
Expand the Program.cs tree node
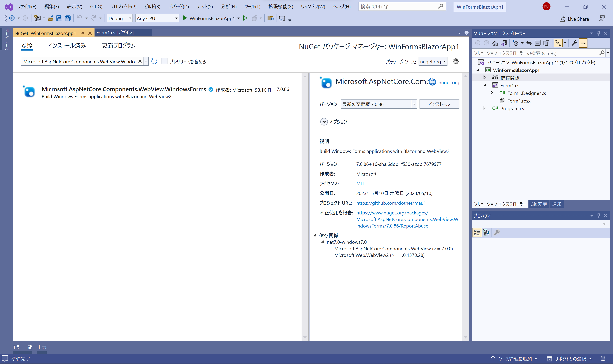484,108
